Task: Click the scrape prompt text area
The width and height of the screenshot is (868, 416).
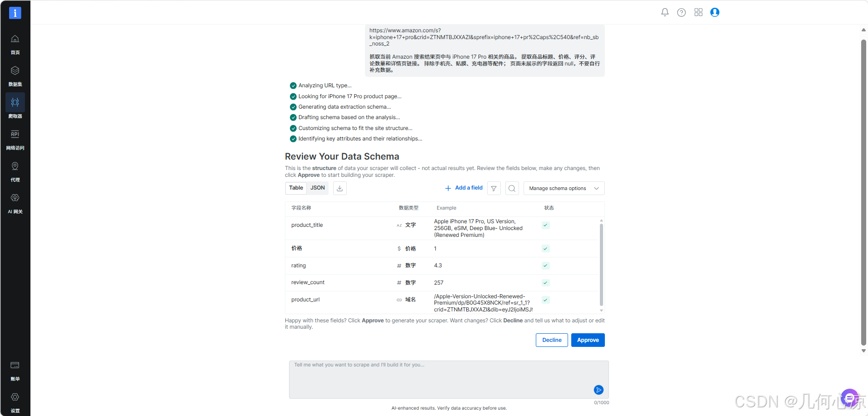Action: [449, 380]
